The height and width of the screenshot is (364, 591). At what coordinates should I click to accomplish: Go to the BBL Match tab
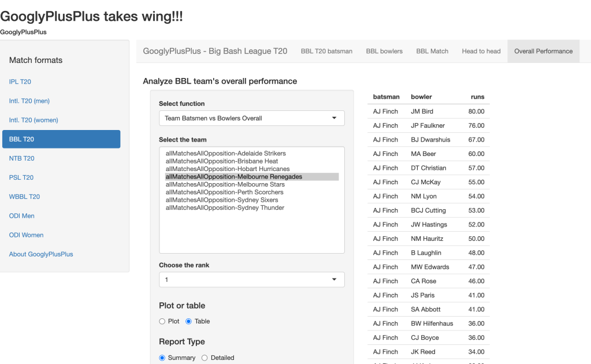point(432,51)
